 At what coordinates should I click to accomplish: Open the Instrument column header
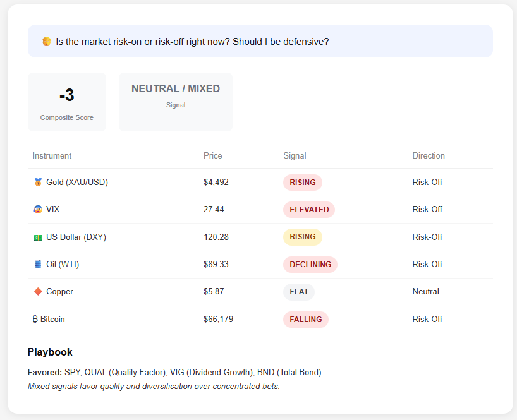pyautogui.click(x=52, y=155)
